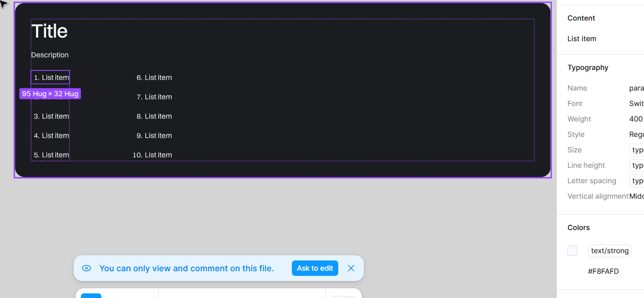Click the Line height variable chip
Screen dimensions: 644x298
pyautogui.click(x=636, y=165)
